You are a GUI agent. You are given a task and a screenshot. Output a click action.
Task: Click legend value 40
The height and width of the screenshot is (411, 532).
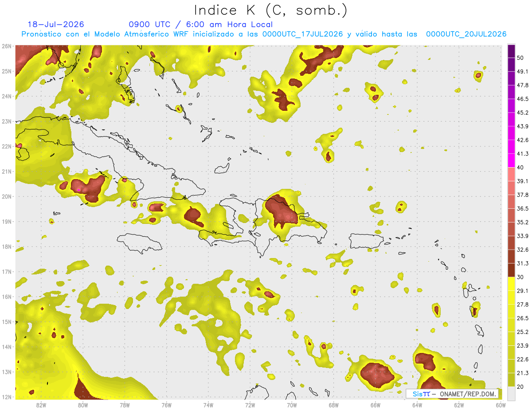pos(520,167)
